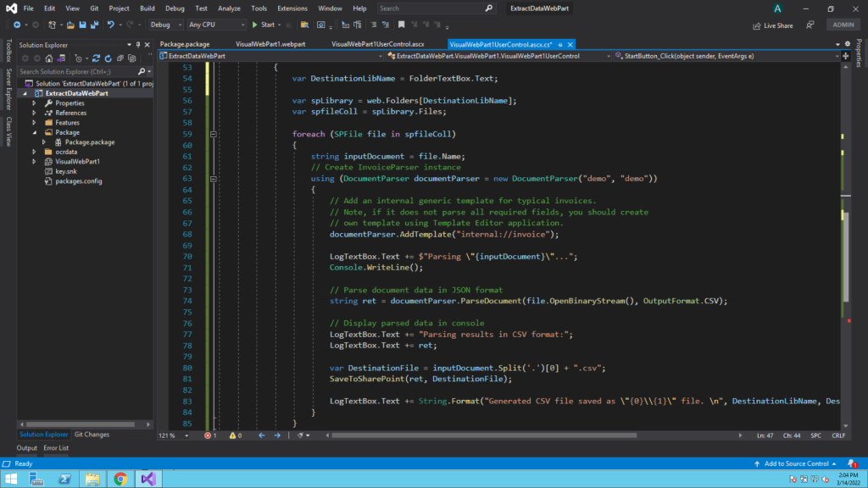Image resolution: width=868 pixels, height=488 pixels.
Task: Click the warnings indicator in the status bar
Action: click(234, 435)
